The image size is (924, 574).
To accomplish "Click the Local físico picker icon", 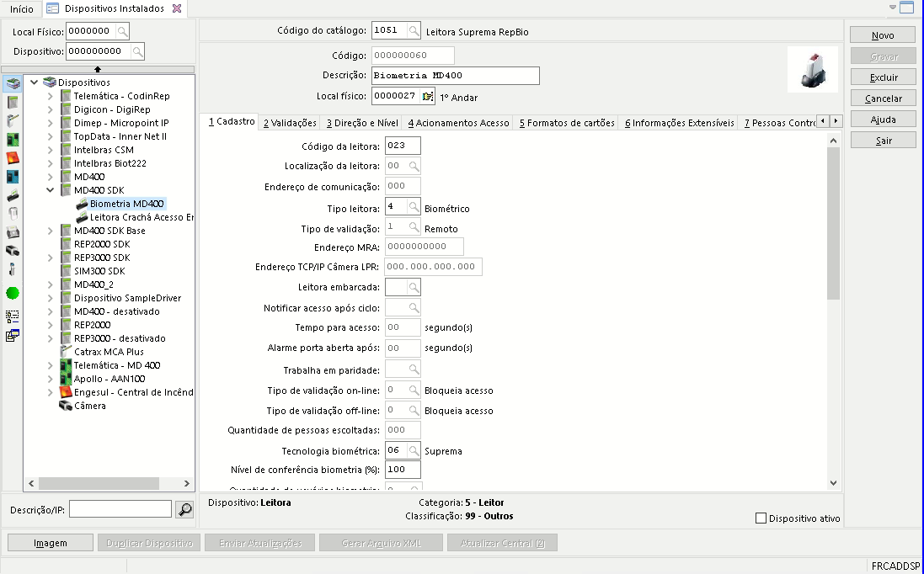I will pos(428,96).
